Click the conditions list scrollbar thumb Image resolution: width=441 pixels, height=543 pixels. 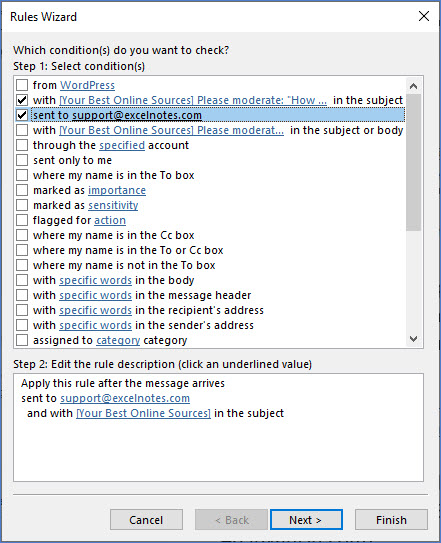coord(413,162)
